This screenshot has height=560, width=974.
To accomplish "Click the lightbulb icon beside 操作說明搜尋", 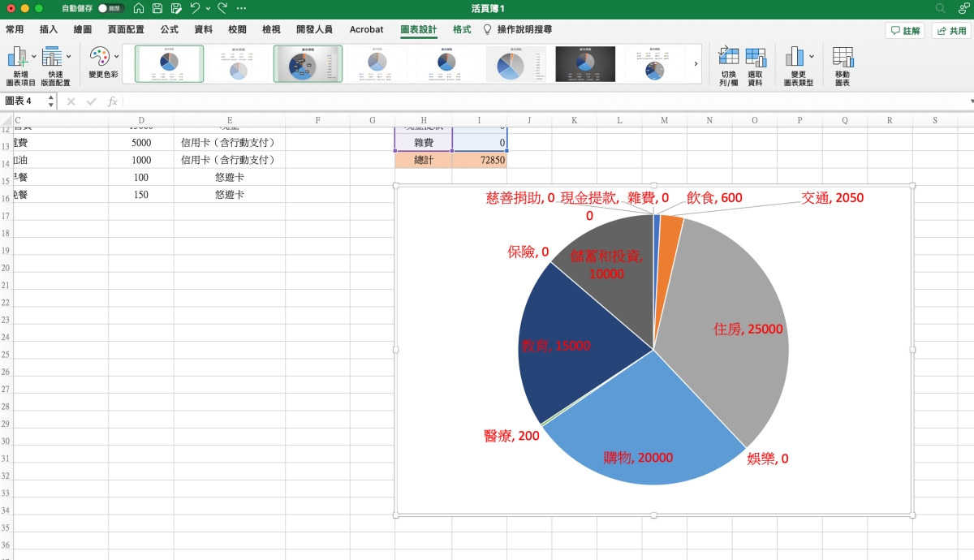I will (488, 29).
